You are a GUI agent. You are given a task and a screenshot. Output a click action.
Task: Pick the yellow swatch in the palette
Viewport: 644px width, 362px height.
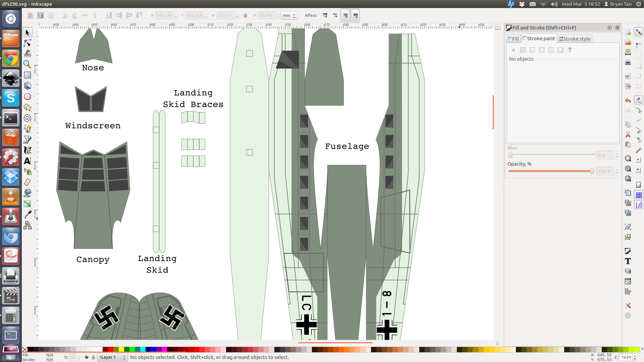click(x=121, y=350)
